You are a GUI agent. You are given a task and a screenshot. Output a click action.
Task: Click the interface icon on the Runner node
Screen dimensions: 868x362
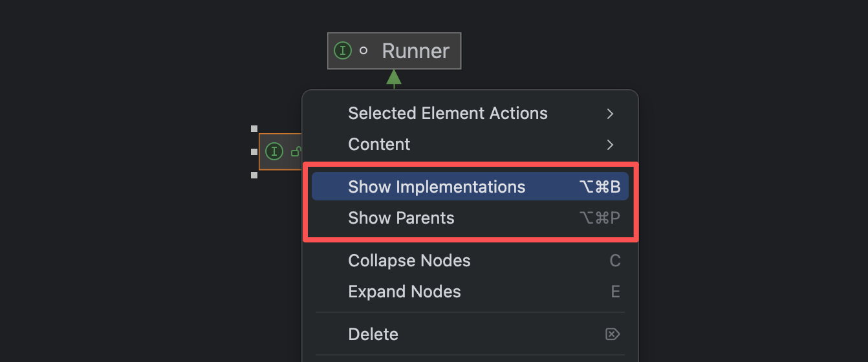(342, 50)
